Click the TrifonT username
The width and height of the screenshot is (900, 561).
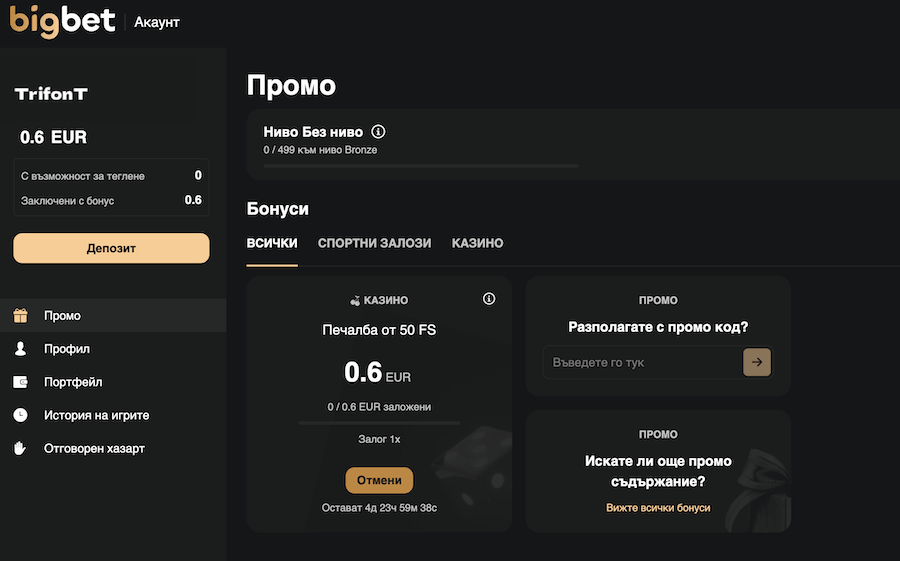pyautogui.click(x=51, y=94)
